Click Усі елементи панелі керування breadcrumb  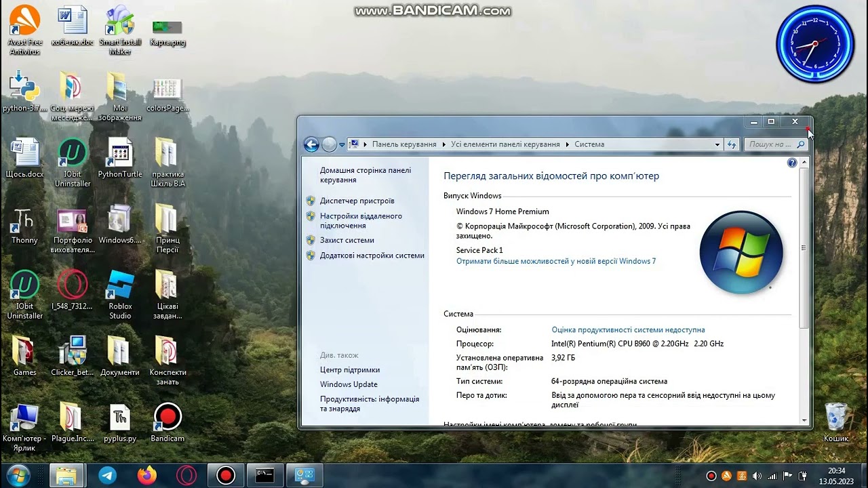pyautogui.click(x=505, y=144)
